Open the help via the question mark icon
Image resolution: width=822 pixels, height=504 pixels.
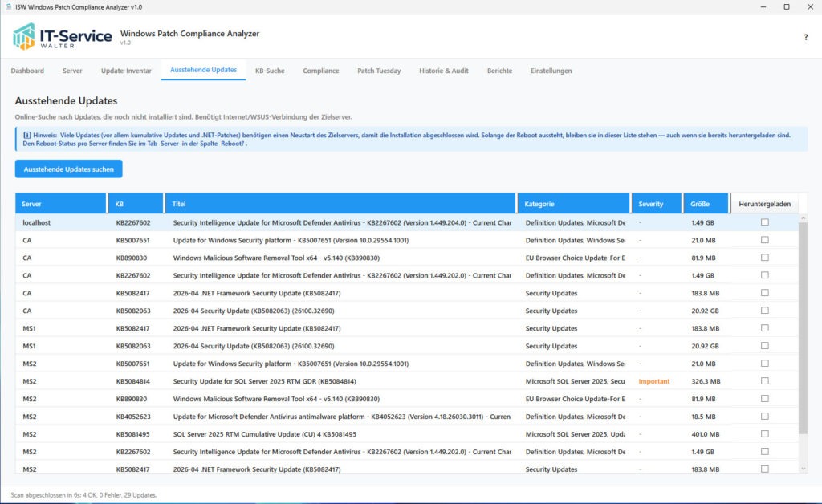point(805,39)
